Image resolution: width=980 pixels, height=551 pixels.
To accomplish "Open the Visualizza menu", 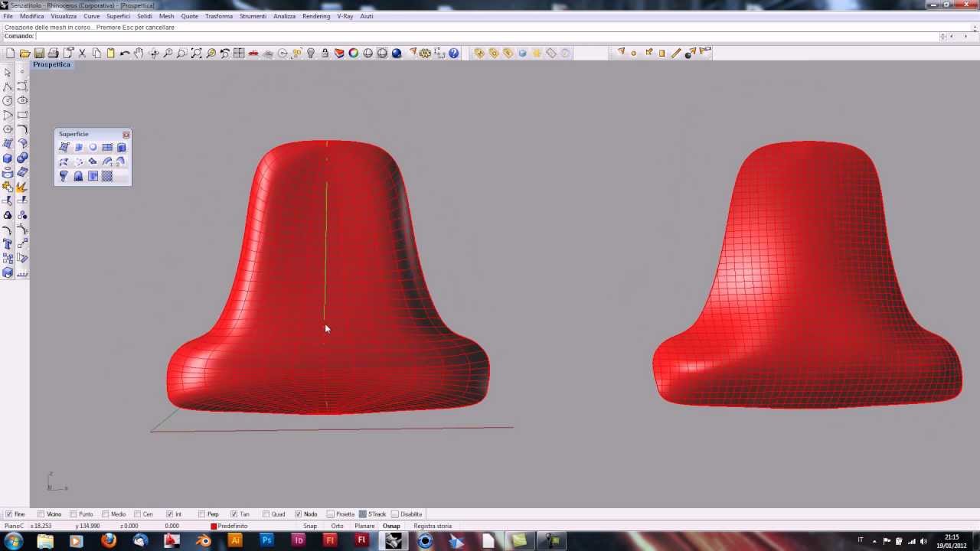I will 64,16.
